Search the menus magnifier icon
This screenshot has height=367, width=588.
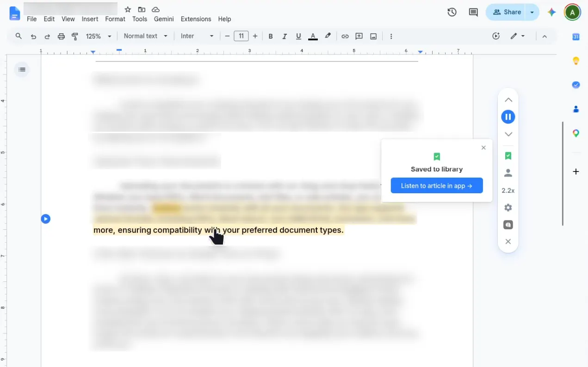click(19, 36)
